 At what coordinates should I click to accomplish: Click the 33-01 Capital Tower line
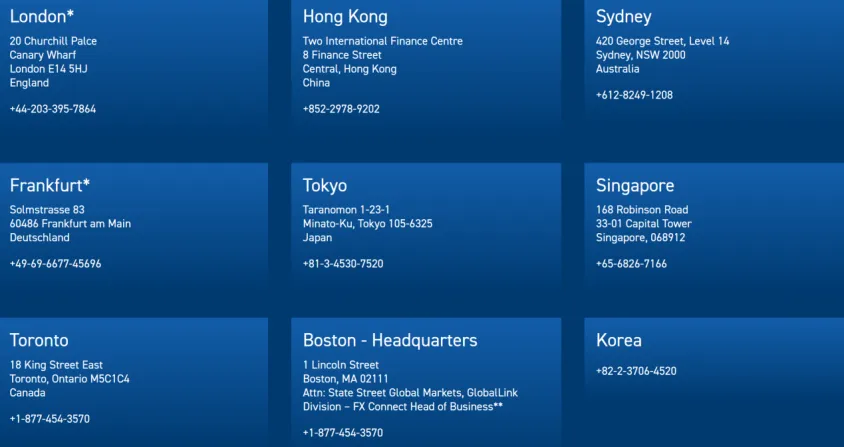[644, 224]
